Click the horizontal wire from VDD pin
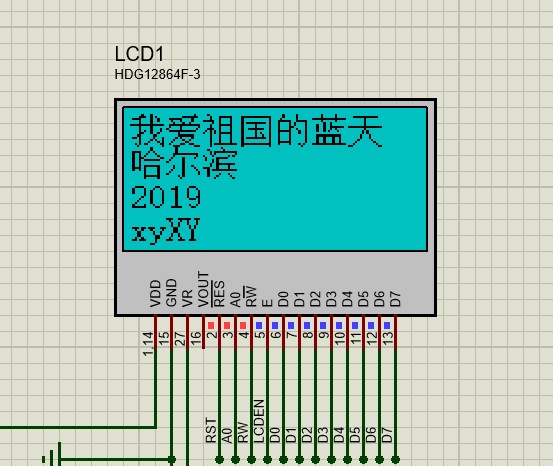The image size is (553, 466). 78,428
